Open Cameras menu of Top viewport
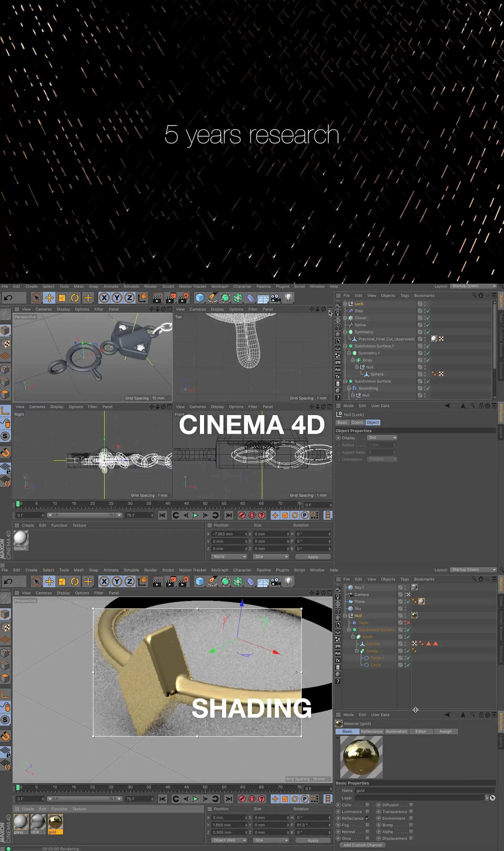Viewport: 504px width, 851px height. tap(198, 309)
